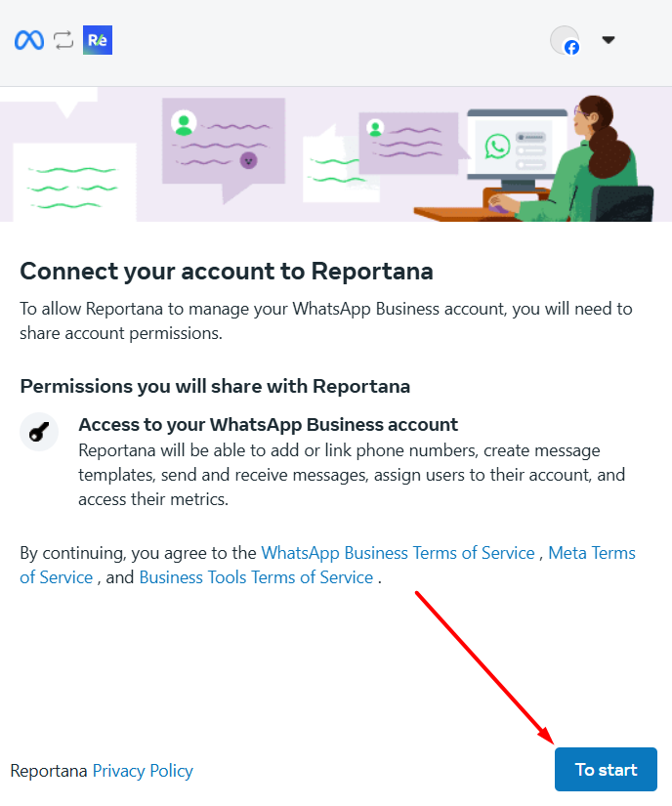Click the sync arrows icon
Viewport: 672px width, 806px height.
click(x=63, y=40)
